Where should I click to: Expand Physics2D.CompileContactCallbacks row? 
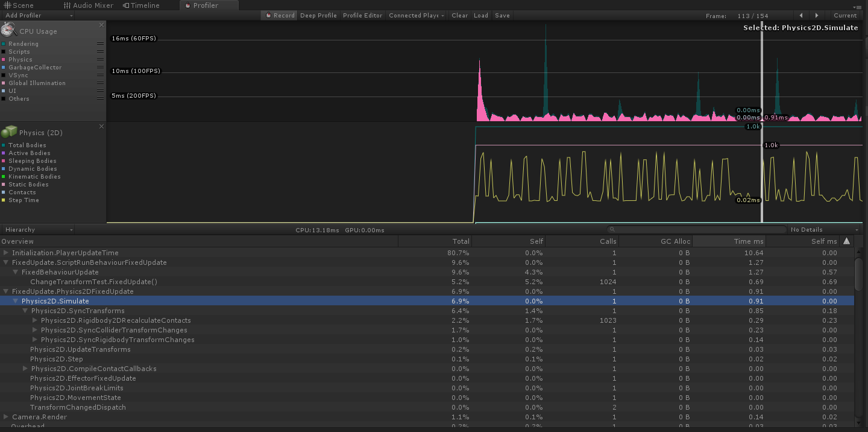[25, 369]
